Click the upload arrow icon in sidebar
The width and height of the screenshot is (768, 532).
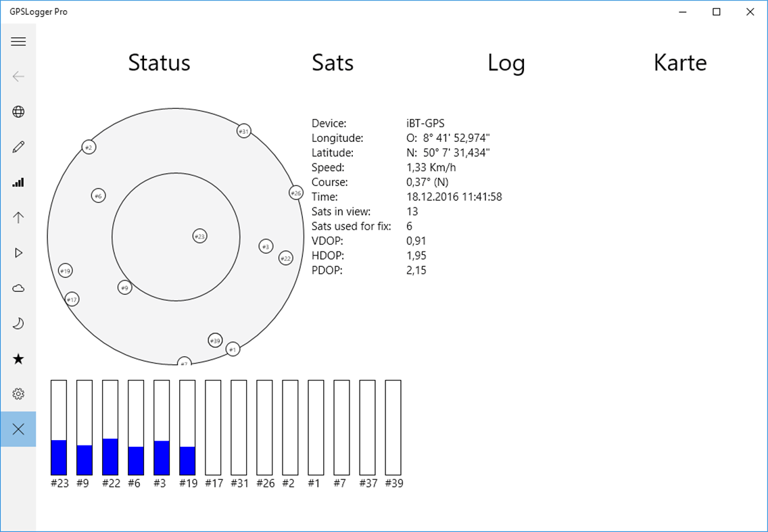18,217
